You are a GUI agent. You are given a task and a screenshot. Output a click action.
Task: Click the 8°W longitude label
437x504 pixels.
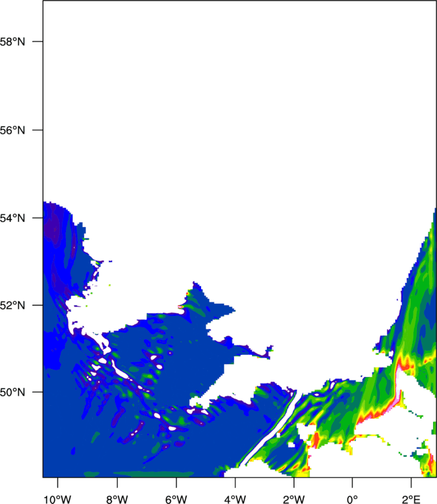tap(117, 499)
